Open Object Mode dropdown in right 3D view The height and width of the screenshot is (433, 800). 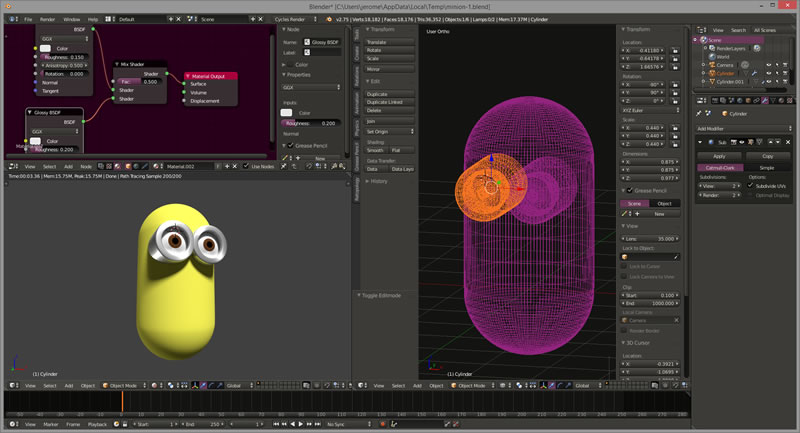click(x=473, y=386)
